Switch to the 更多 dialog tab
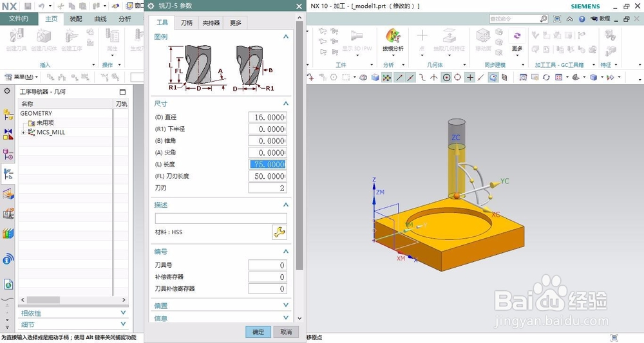Screen dimensions: 644x343 pyautogui.click(x=236, y=23)
